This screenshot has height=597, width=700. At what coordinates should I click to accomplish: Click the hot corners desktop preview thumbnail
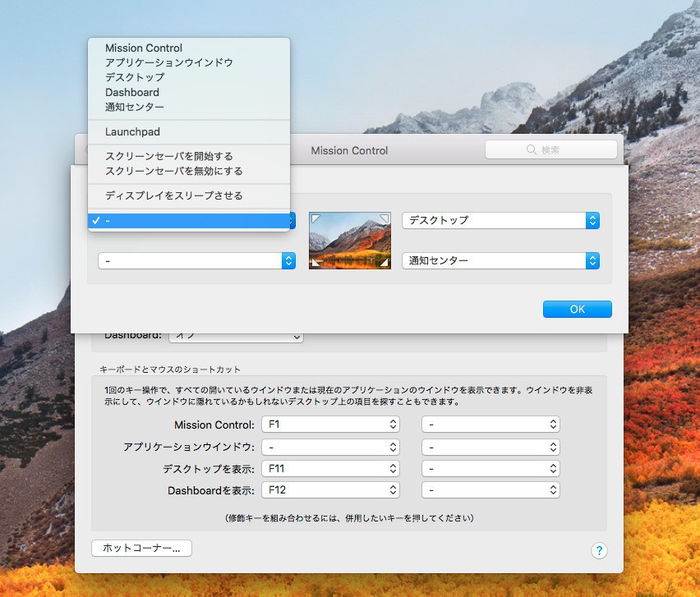[x=350, y=241]
